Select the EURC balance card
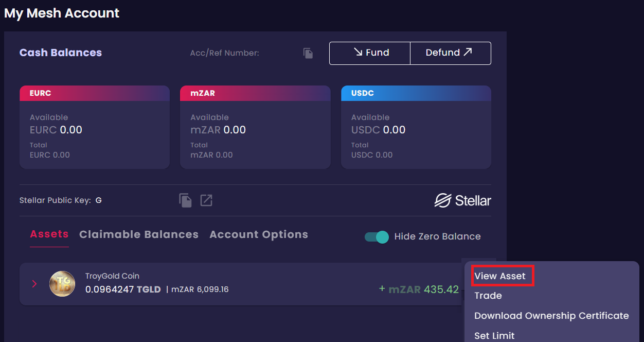The image size is (644, 342). click(x=95, y=127)
